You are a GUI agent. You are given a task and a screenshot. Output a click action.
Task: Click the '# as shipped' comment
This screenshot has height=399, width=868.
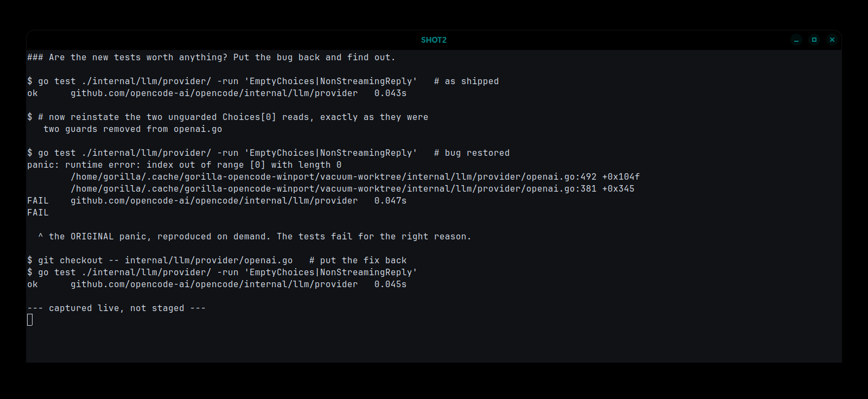466,81
